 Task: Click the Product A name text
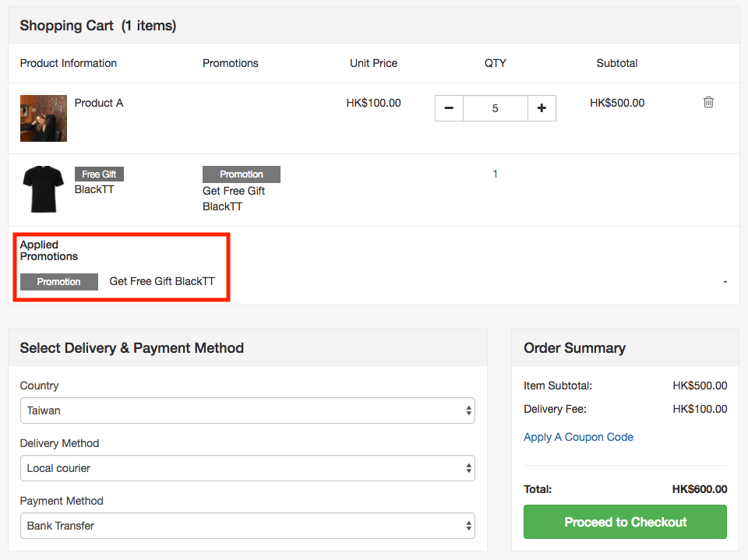click(99, 103)
